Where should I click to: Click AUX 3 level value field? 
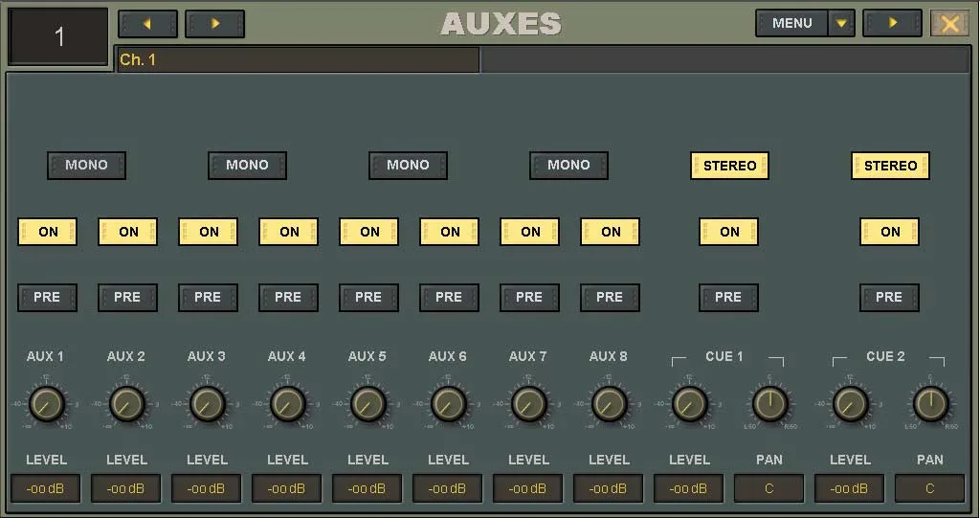pos(207,488)
